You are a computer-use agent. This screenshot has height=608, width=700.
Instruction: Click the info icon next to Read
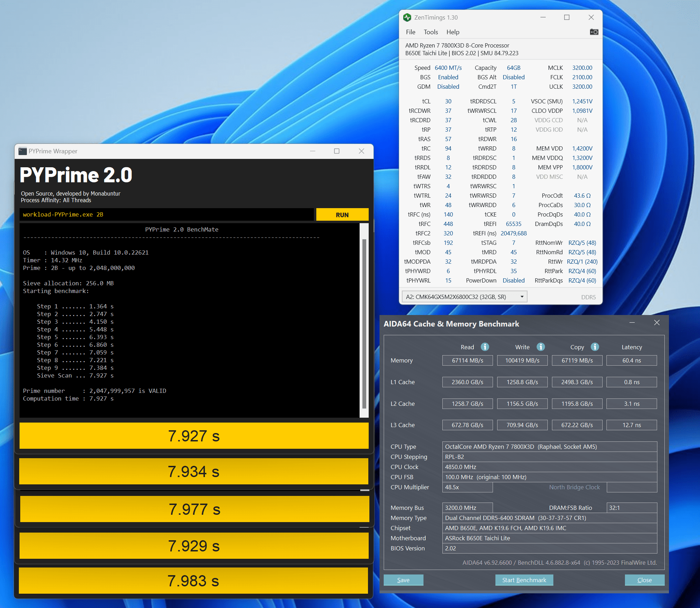coord(485,347)
